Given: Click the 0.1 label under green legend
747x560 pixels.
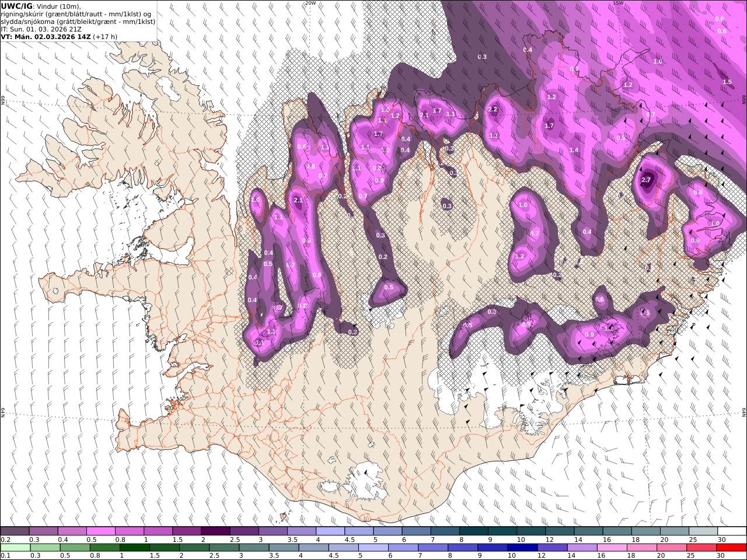Looking at the screenshot, I should click(5, 556).
